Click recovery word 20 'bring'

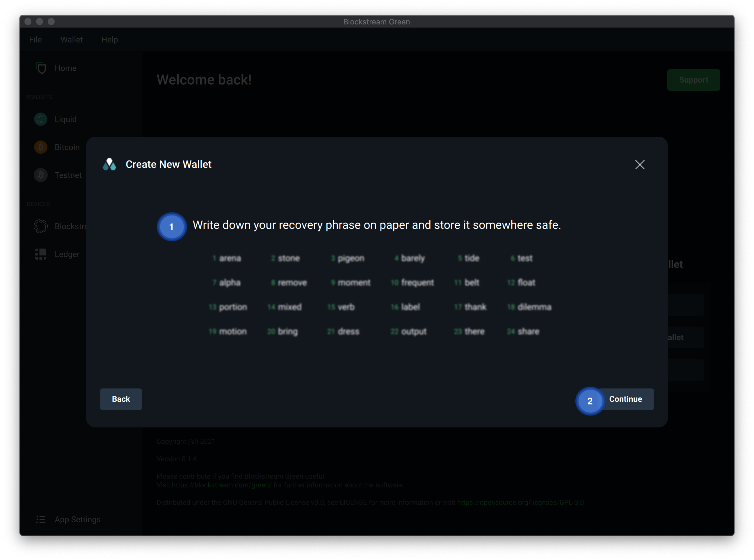pyautogui.click(x=288, y=332)
